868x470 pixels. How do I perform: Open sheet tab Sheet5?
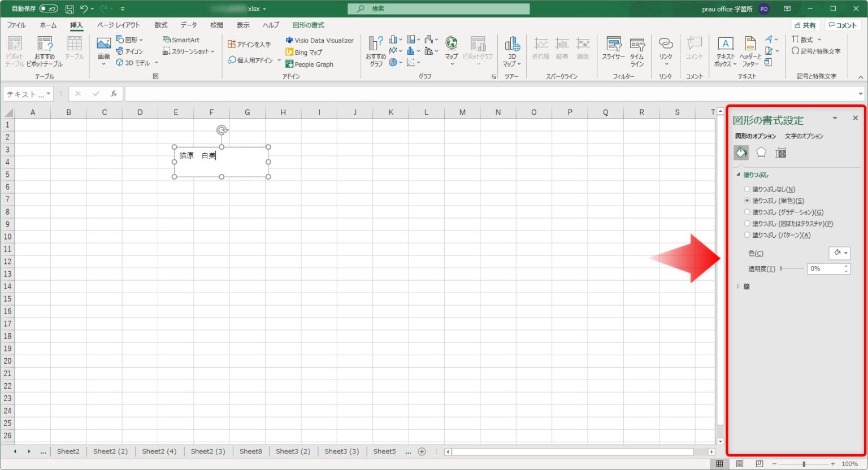384,451
